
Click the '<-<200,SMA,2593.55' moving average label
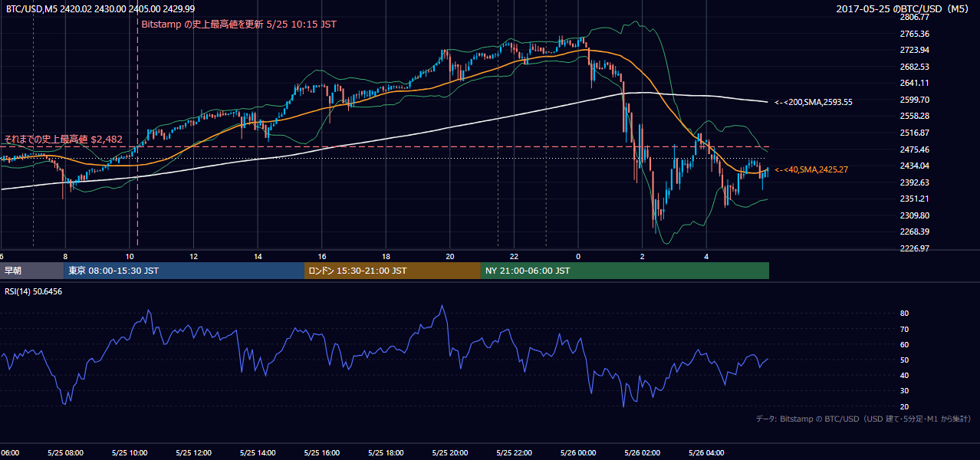point(814,102)
